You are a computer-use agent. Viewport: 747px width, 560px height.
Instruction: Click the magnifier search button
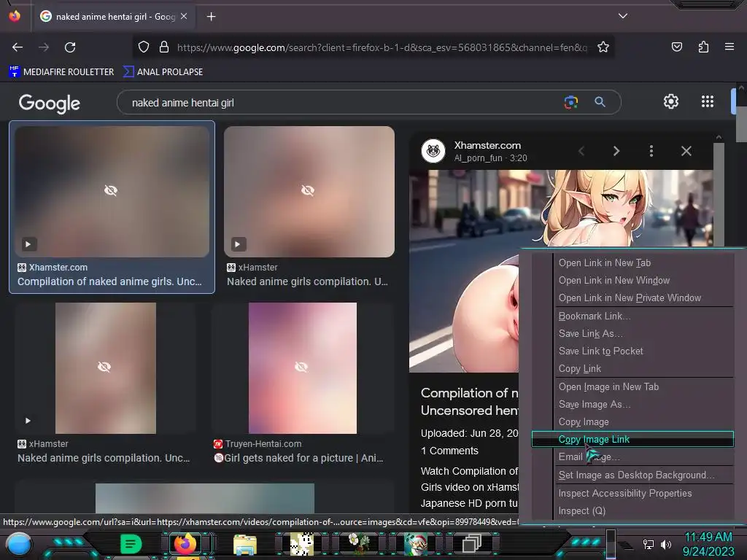coord(600,102)
